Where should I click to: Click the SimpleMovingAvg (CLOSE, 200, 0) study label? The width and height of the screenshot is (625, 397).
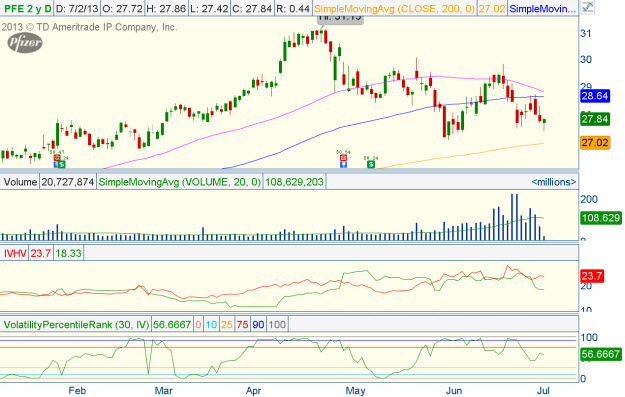point(395,8)
